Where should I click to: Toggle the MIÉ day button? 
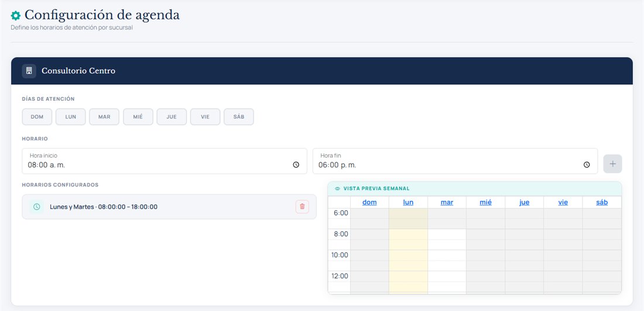(138, 117)
